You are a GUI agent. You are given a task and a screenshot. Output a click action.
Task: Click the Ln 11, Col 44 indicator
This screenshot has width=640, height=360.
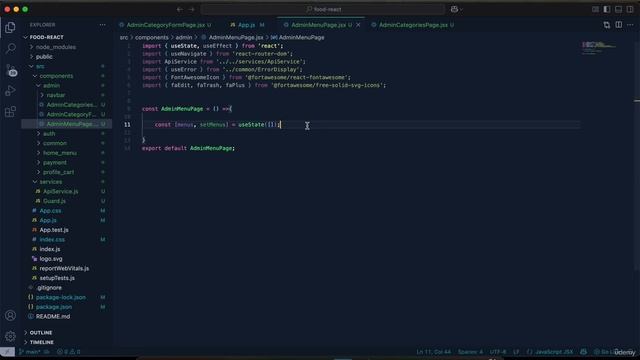tap(433, 352)
